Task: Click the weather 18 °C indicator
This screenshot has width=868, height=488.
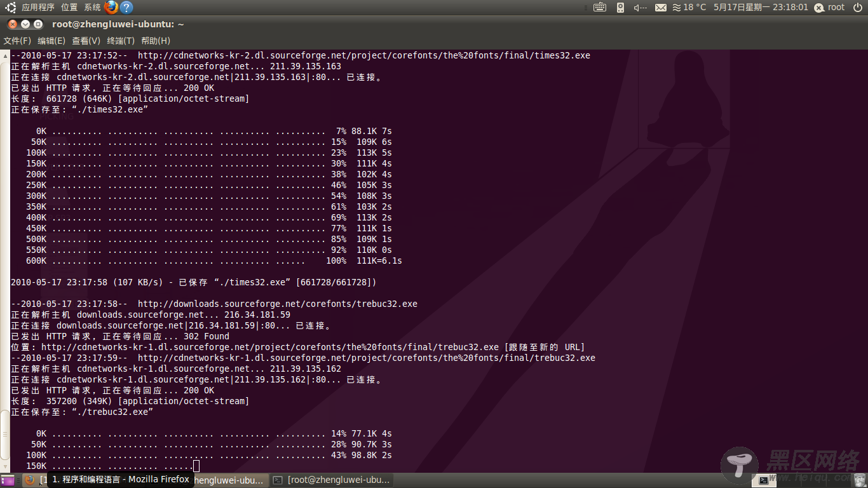Action: click(689, 7)
